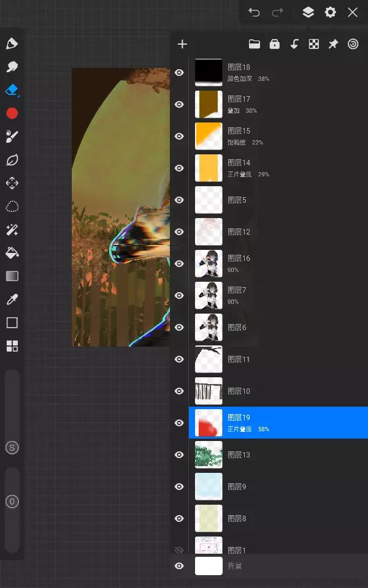Select the 背景 background layer
The height and width of the screenshot is (588, 368).
pyautogui.click(x=278, y=566)
